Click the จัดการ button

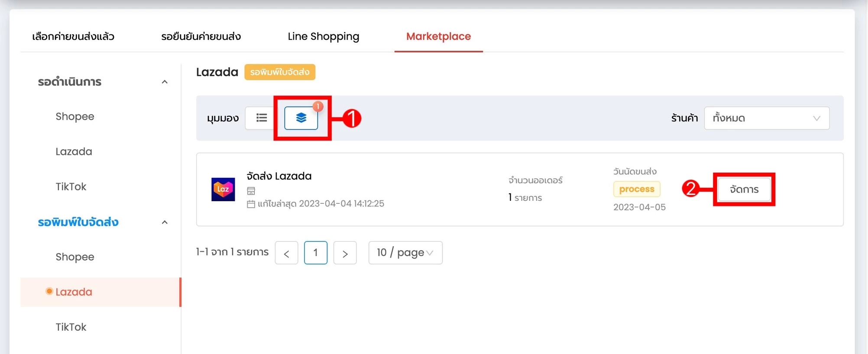[x=744, y=190]
